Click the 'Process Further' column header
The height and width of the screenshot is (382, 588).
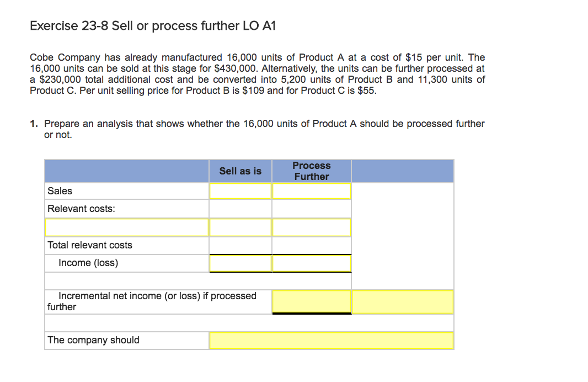(312, 171)
